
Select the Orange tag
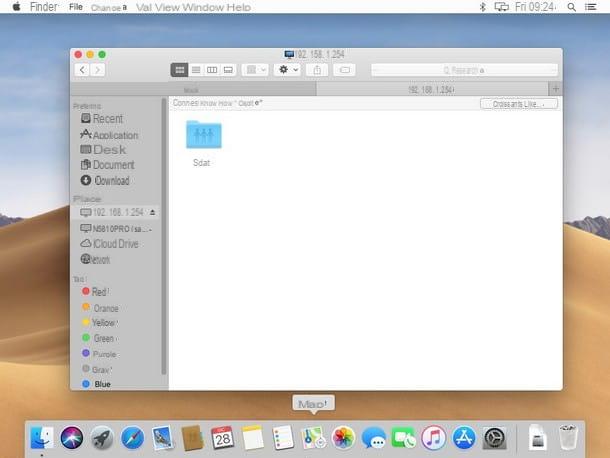(100, 308)
